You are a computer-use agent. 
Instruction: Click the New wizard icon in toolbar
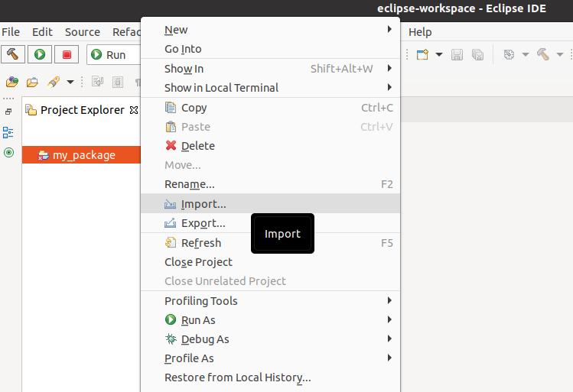click(422, 54)
